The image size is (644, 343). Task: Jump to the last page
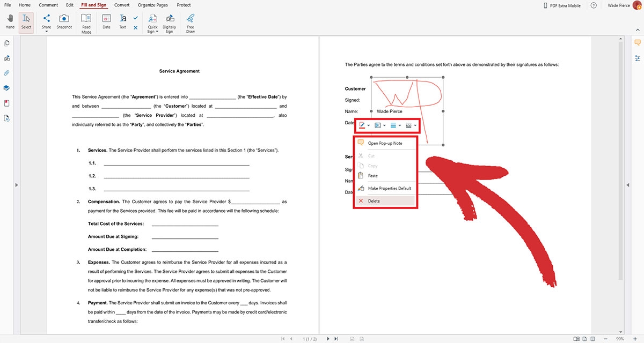pos(336,339)
